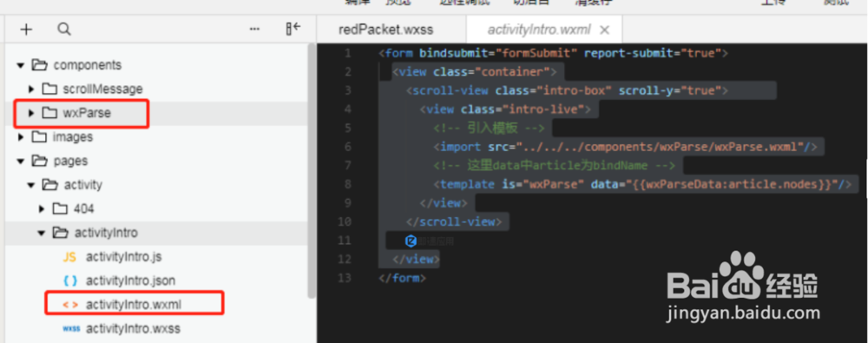Open the file search magnifier icon

[64, 29]
